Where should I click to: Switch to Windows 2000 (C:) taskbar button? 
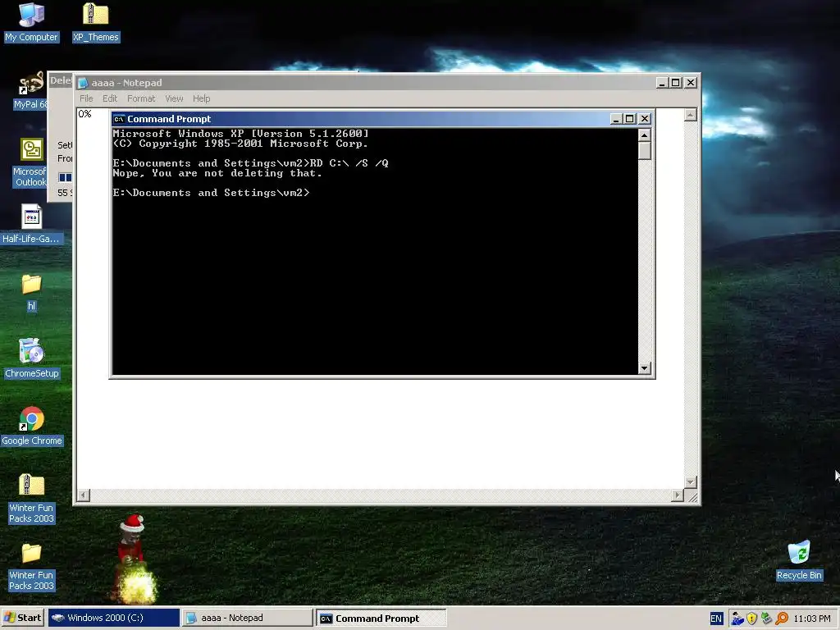(x=114, y=618)
